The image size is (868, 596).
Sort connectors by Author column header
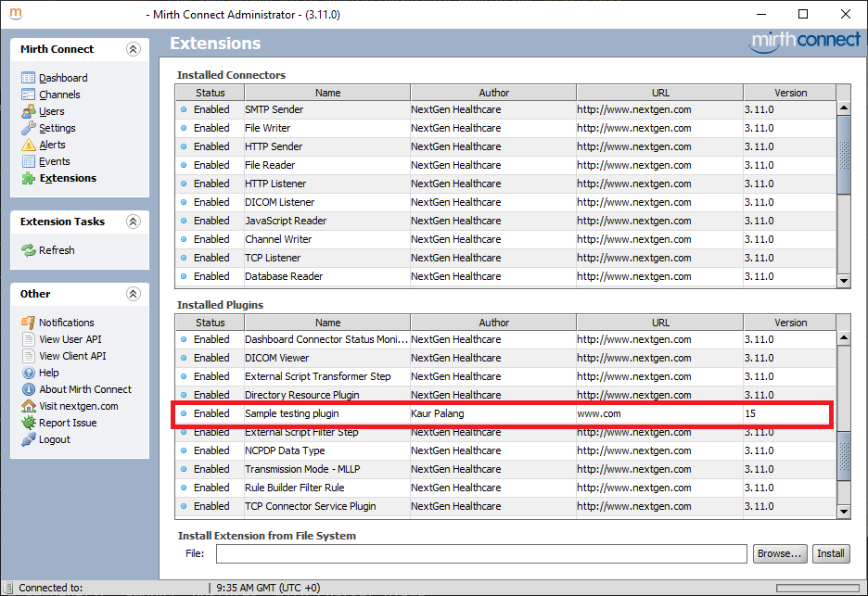493,93
